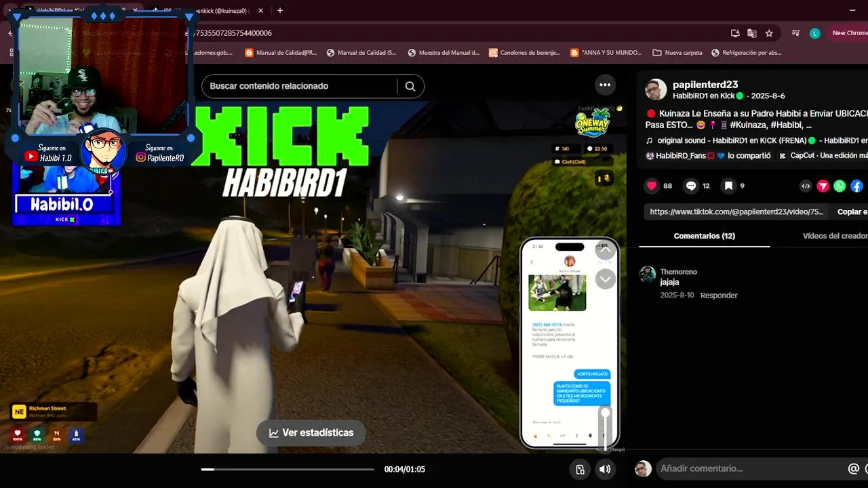Screen dimensions: 868x488
Task: Switch to the Vídeos del creador tab
Action: click(835, 236)
